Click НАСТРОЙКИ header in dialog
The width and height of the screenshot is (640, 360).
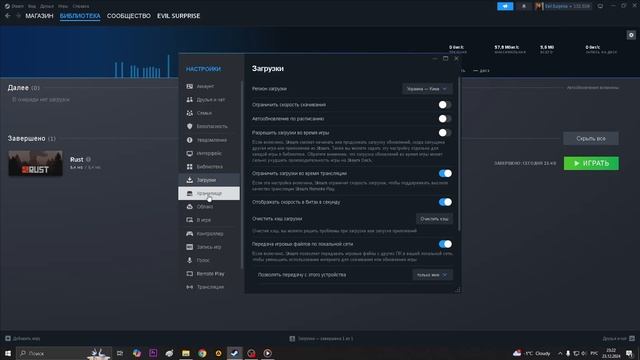coord(203,69)
